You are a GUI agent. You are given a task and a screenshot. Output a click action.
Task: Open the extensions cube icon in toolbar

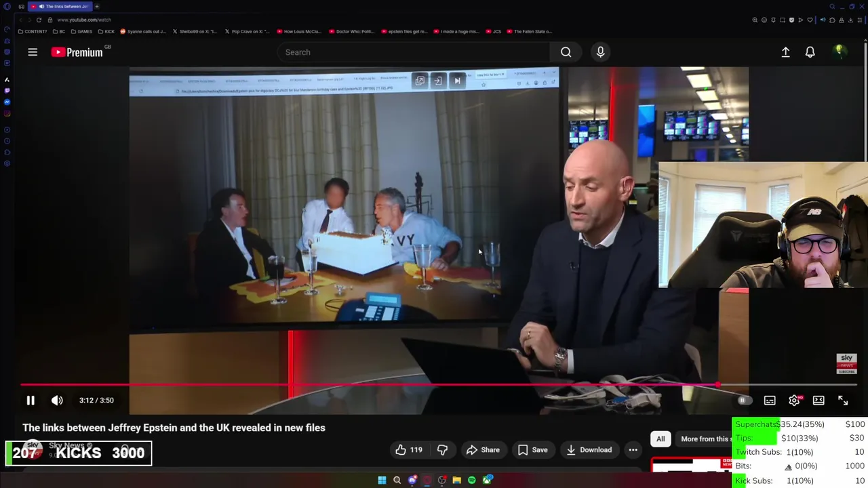click(x=832, y=20)
